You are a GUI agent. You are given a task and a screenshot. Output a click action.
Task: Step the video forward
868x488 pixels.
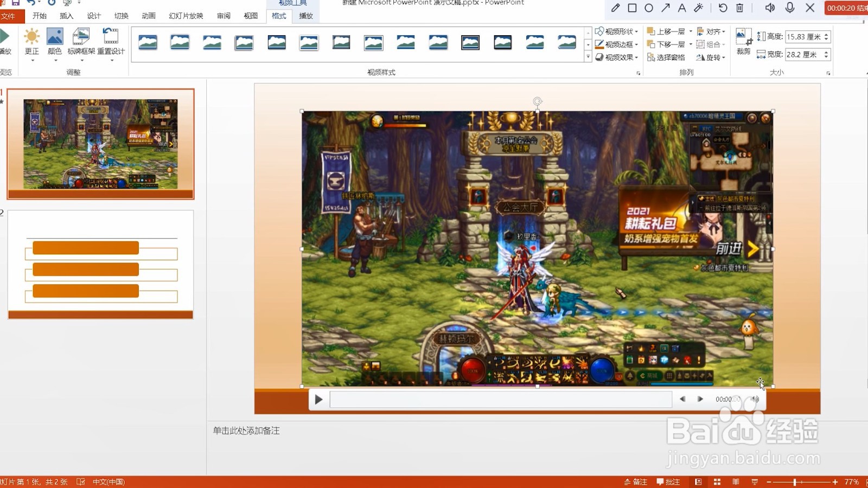[x=700, y=399]
